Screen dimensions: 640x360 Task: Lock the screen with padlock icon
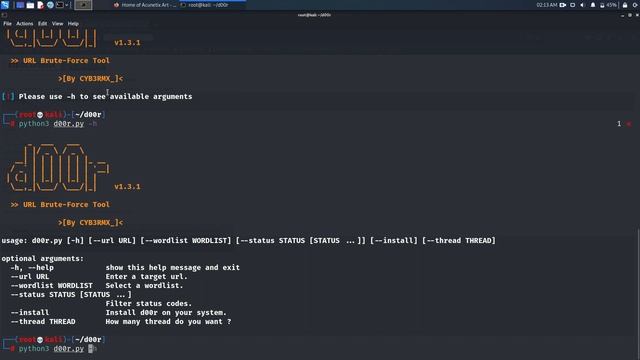(x=625, y=5)
